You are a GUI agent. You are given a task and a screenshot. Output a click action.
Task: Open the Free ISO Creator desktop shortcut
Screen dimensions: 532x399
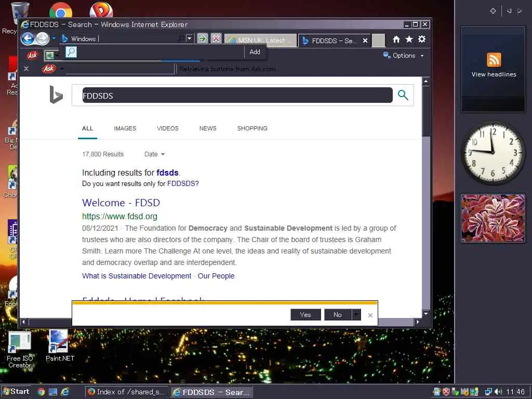20,350
